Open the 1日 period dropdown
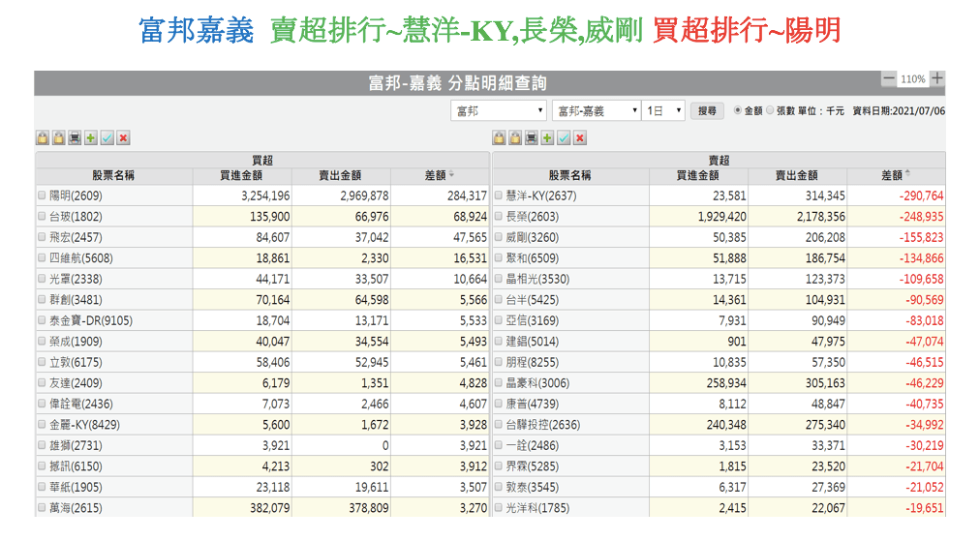The height and width of the screenshot is (541, 980). 664,111
